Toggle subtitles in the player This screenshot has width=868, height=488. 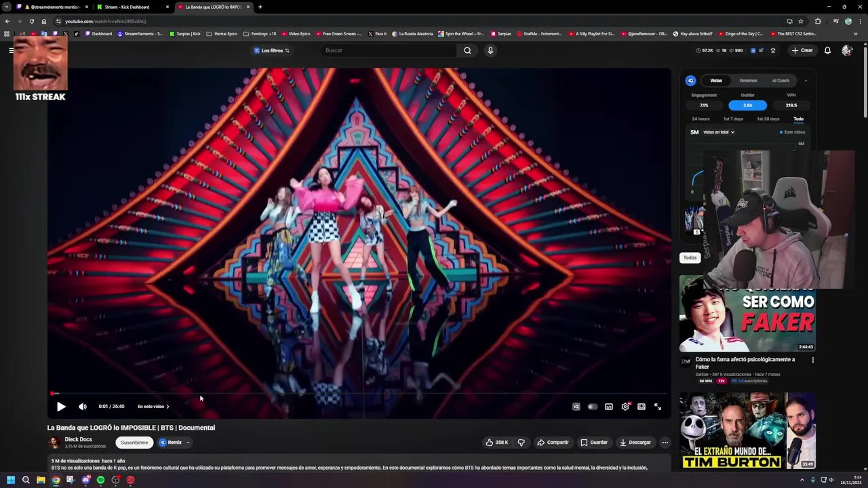[x=609, y=407]
